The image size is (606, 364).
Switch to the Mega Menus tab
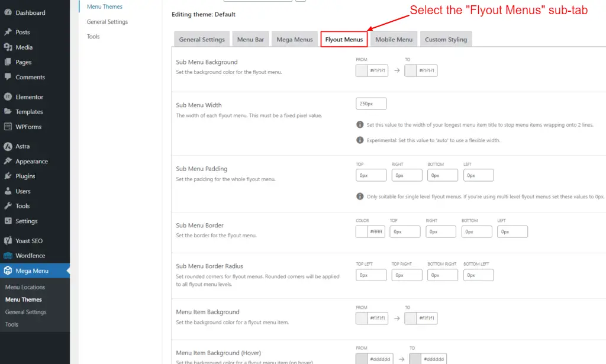(x=295, y=40)
